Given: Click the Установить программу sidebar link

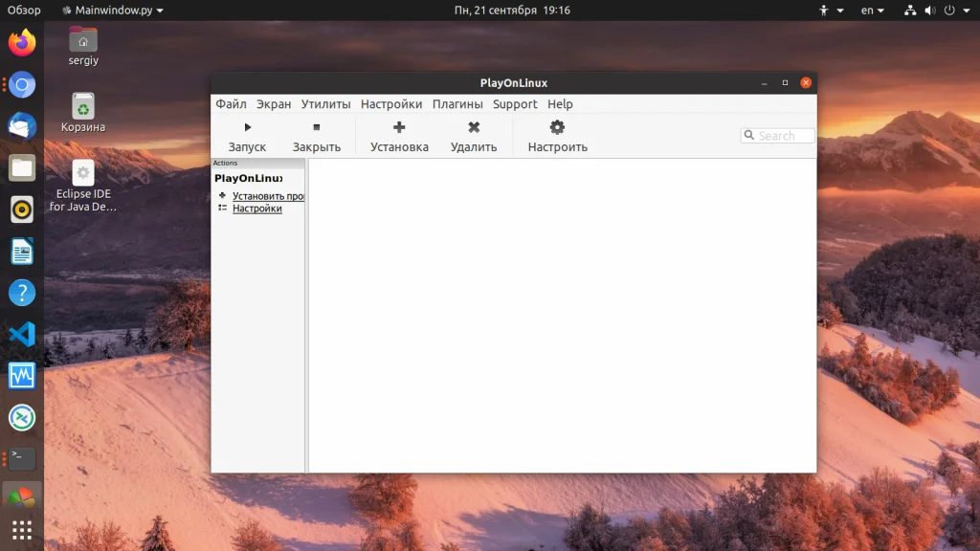Looking at the screenshot, I should click(x=268, y=196).
